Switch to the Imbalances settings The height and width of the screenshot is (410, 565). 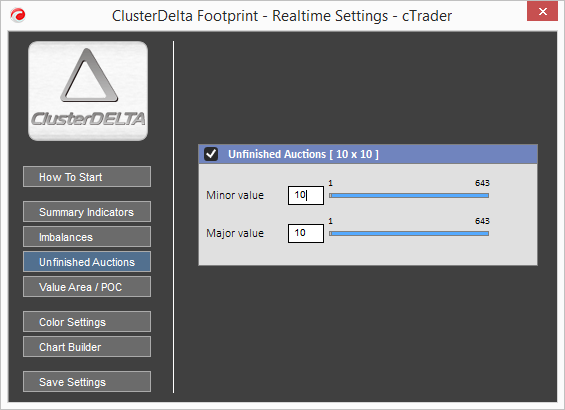(x=87, y=237)
